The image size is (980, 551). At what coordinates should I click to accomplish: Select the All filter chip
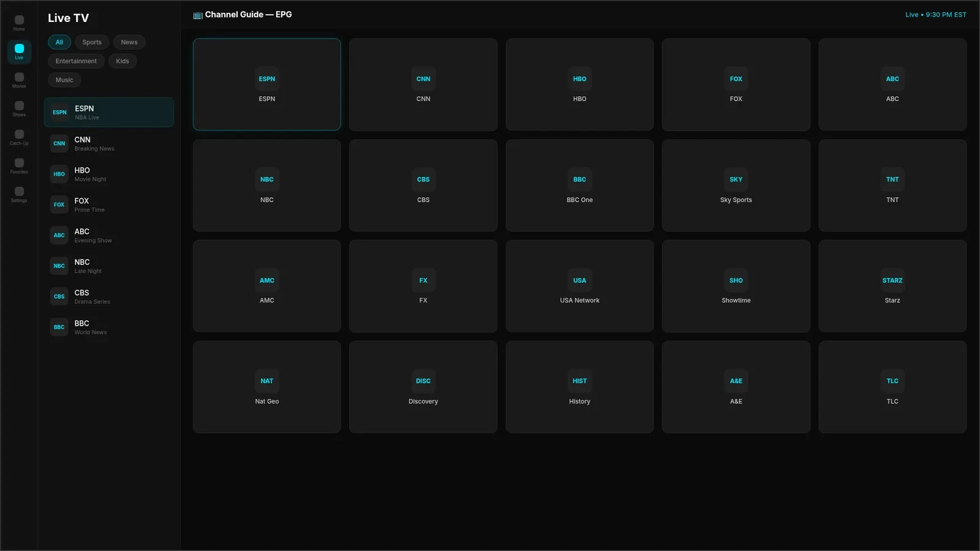pyautogui.click(x=59, y=42)
